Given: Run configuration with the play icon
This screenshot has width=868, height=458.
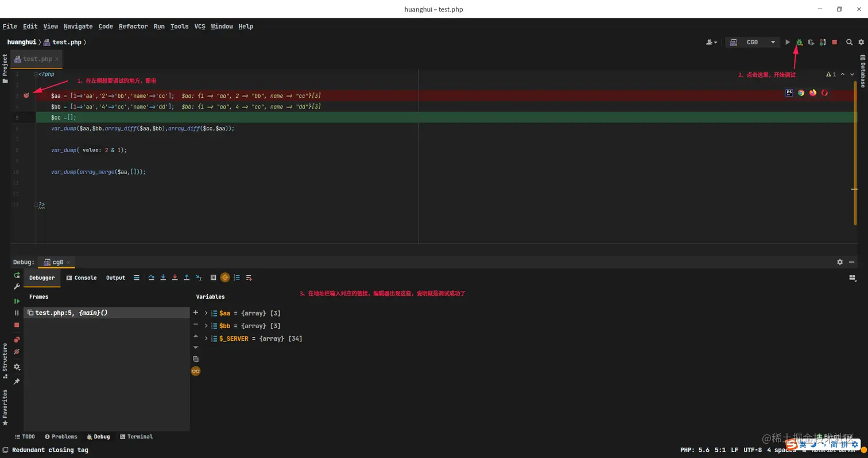Looking at the screenshot, I should 788,42.
